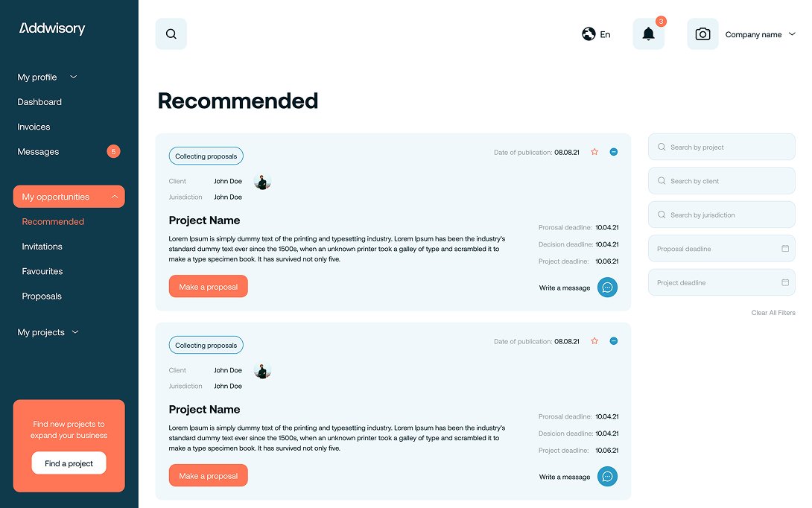Go to Invitations in the sidebar

[42, 247]
